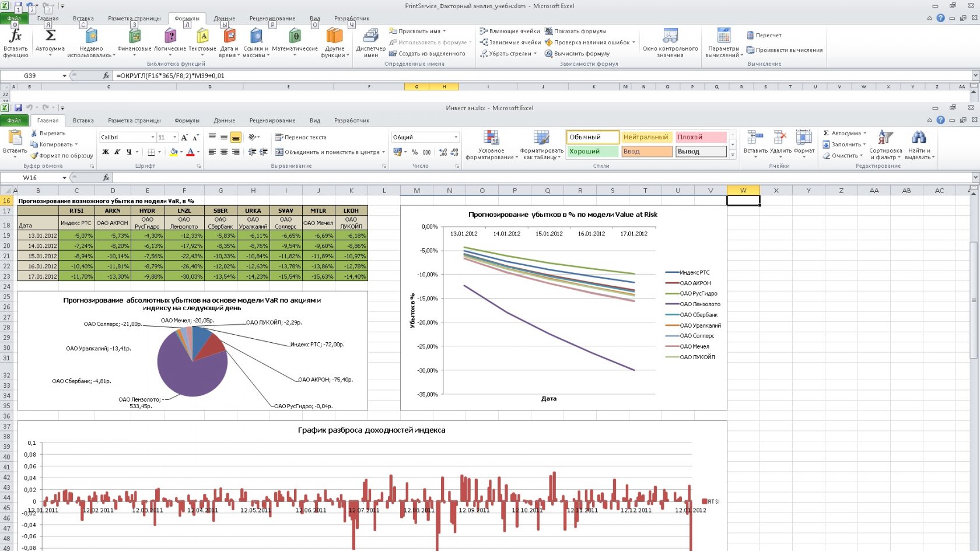Toggle center horizontal alignment

[224, 152]
